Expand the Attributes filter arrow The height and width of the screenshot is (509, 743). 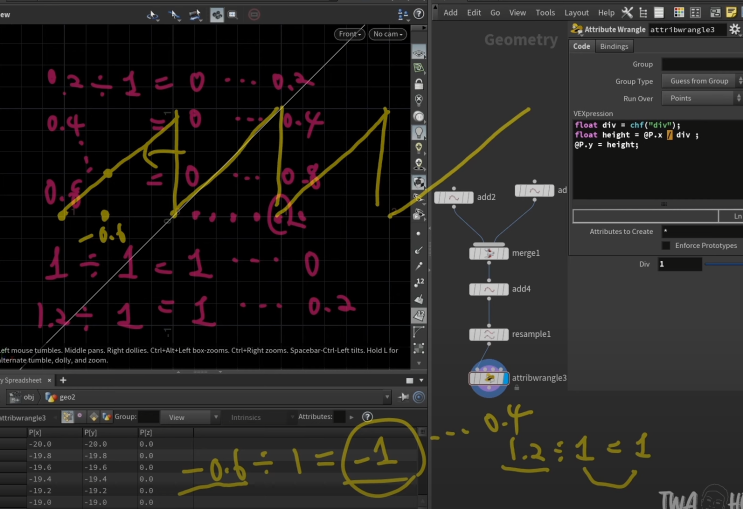[352, 417]
